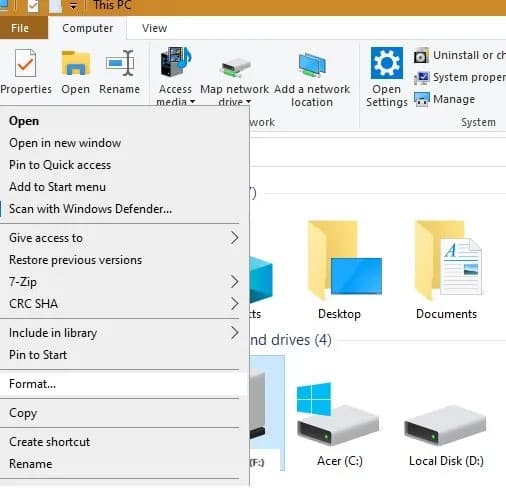Image resolution: width=506 pixels, height=490 pixels.
Task: Click Uninstall or change a program icon
Action: pyautogui.click(x=421, y=56)
